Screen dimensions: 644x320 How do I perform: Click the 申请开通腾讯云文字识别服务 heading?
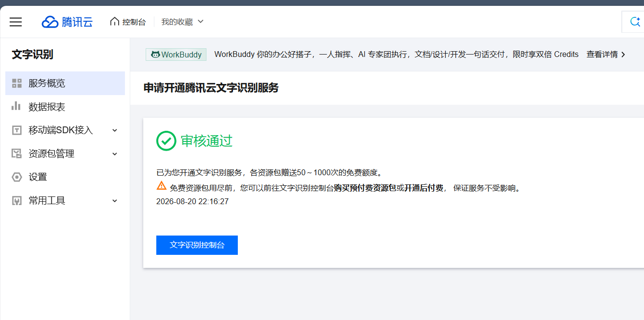click(x=211, y=88)
